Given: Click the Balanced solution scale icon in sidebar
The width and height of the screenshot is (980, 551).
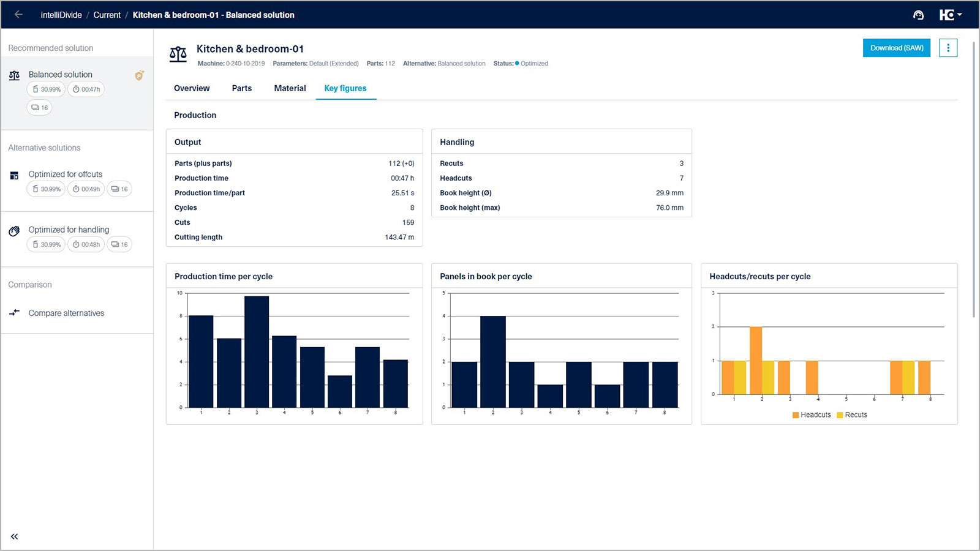Looking at the screenshot, I should (x=15, y=75).
